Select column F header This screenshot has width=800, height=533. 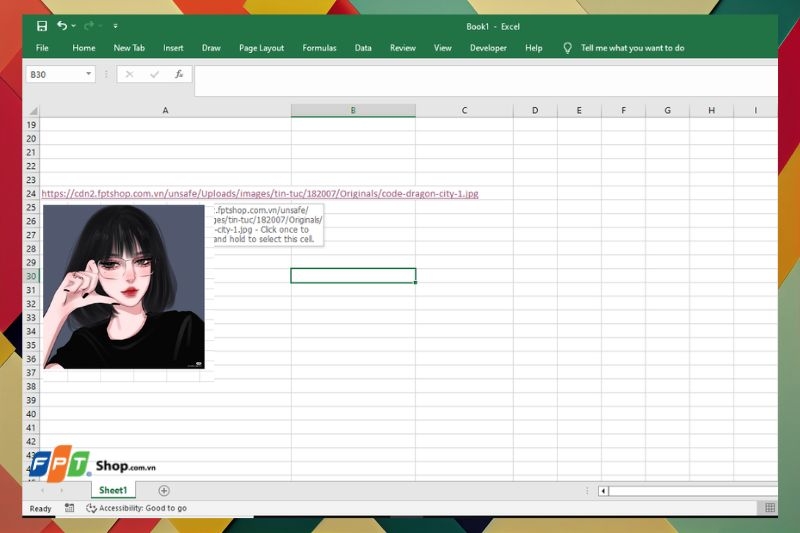[623, 111]
